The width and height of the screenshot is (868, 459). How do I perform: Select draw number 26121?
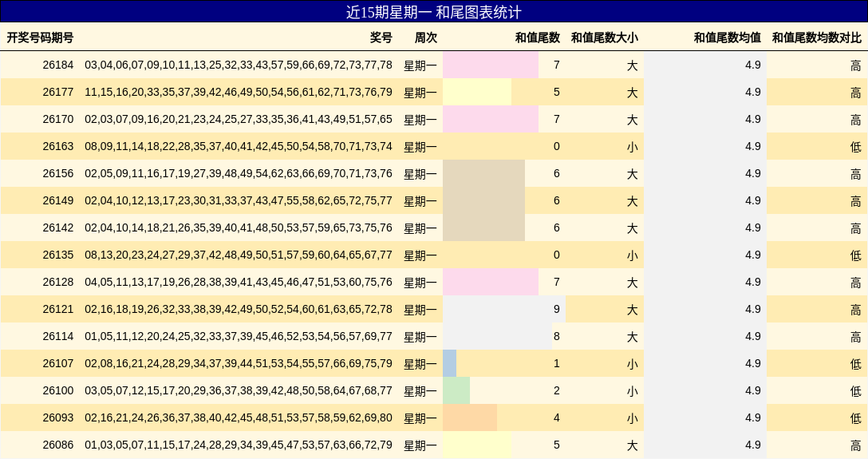[58, 309]
